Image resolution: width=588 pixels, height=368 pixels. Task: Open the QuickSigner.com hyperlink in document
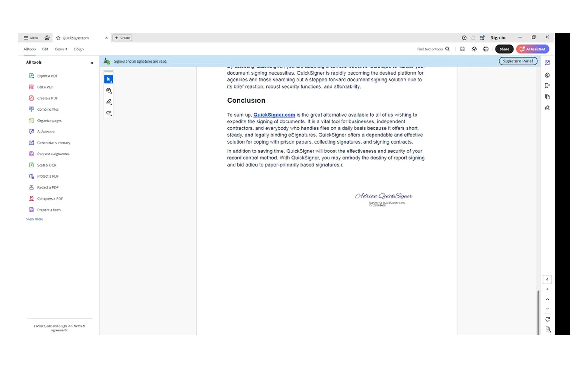pyautogui.click(x=274, y=115)
